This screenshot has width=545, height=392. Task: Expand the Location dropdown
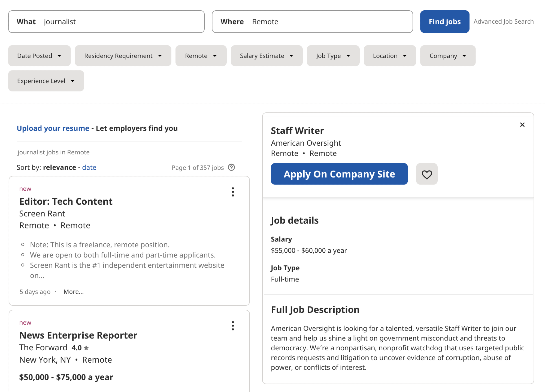(x=389, y=55)
